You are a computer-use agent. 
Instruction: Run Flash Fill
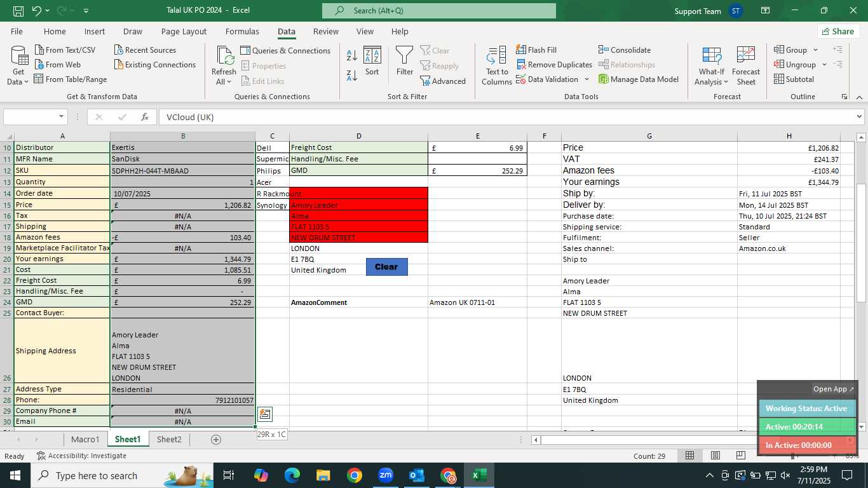(536, 50)
